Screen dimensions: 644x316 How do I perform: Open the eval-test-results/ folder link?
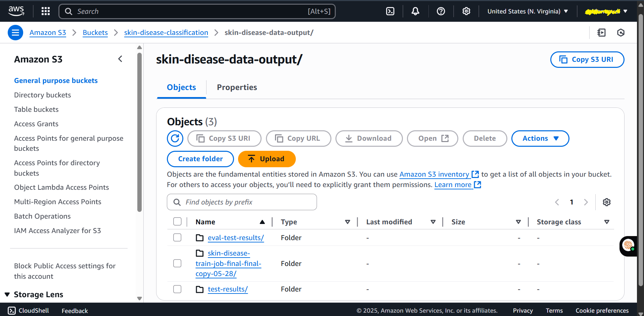[x=236, y=238]
